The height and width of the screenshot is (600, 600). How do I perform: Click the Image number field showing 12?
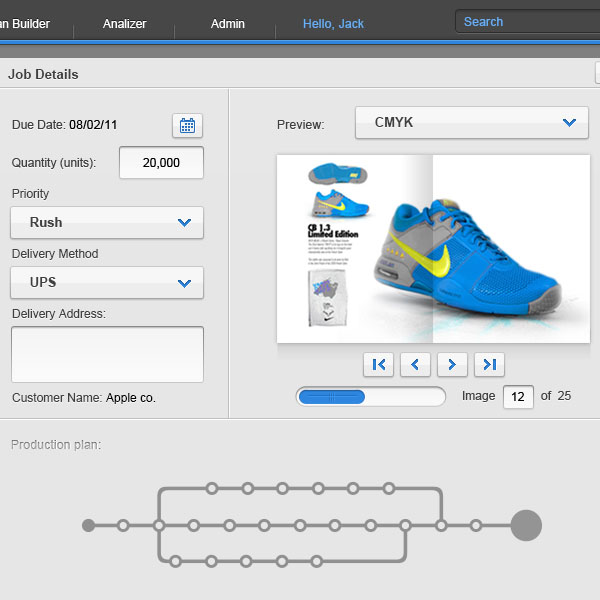(x=518, y=397)
